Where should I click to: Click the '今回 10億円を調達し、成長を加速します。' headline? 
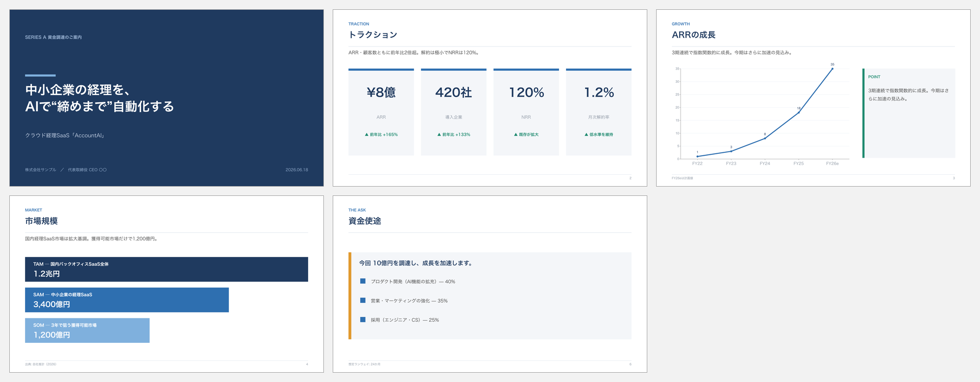click(416, 263)
